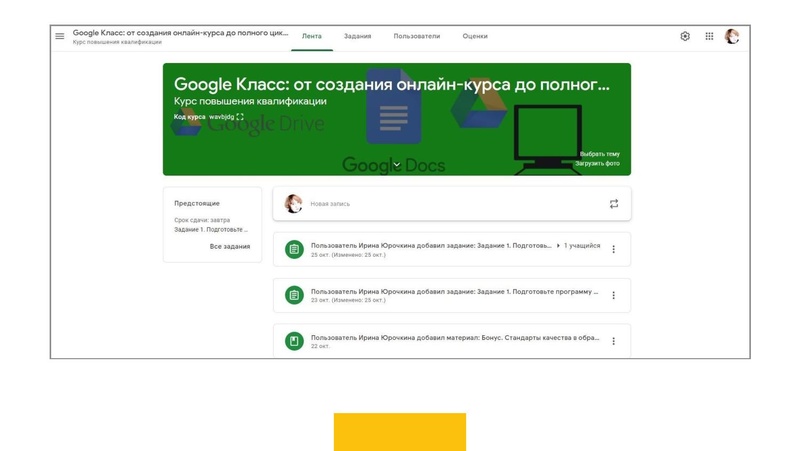
Task: Click banner subtitle Курс повышения квалификации
Action: coord(250,101)
